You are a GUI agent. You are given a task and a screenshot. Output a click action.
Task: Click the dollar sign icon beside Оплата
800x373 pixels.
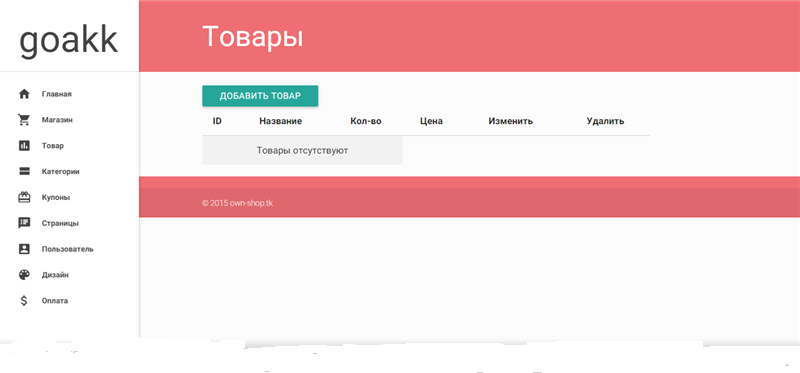tap(24, 301)
